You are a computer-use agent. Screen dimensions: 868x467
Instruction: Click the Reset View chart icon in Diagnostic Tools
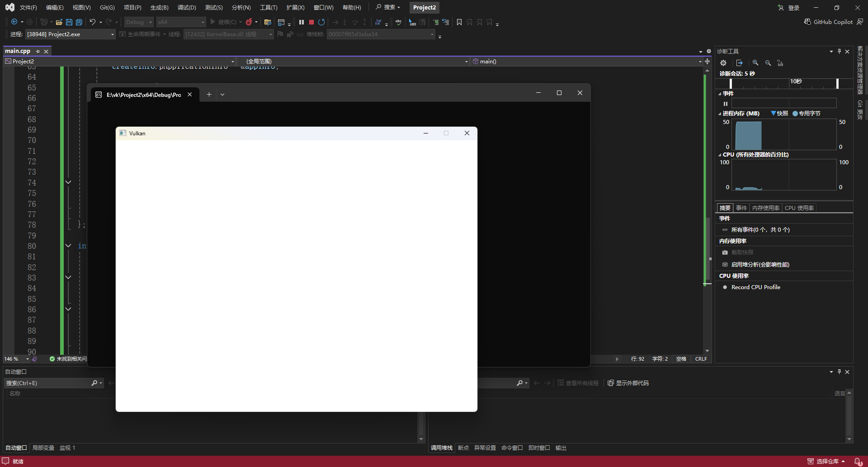tap(780, 63)
